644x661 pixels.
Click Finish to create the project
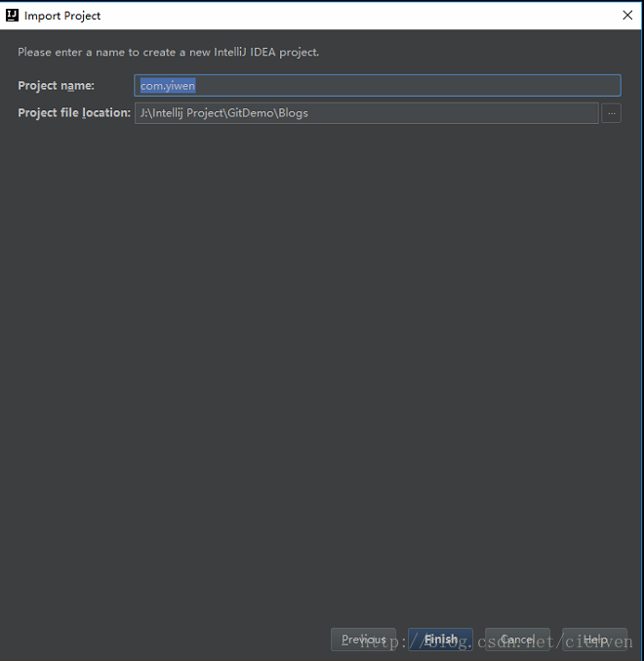pos(440,640)
